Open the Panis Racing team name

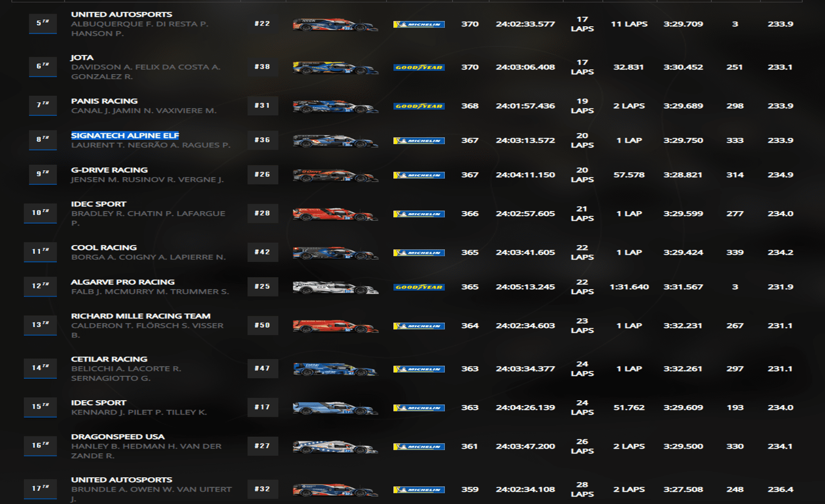click(104, 101)
